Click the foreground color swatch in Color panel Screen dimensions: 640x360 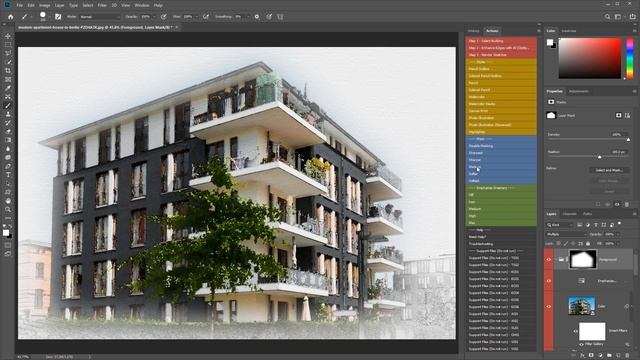pyautogui.click(x=550, y=42)
